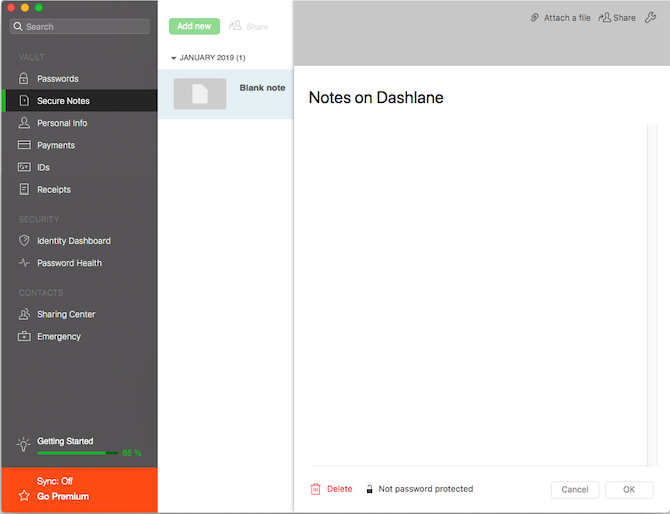Viewport: 670px width, 514px height.
Task: Click the Add new button
Action: (x=194, y=26)
